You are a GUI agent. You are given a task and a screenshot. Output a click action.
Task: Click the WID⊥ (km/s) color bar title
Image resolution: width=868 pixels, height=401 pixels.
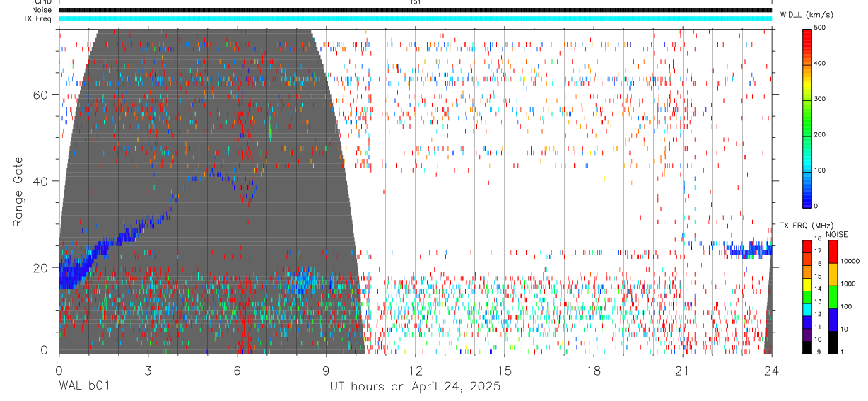806,14
